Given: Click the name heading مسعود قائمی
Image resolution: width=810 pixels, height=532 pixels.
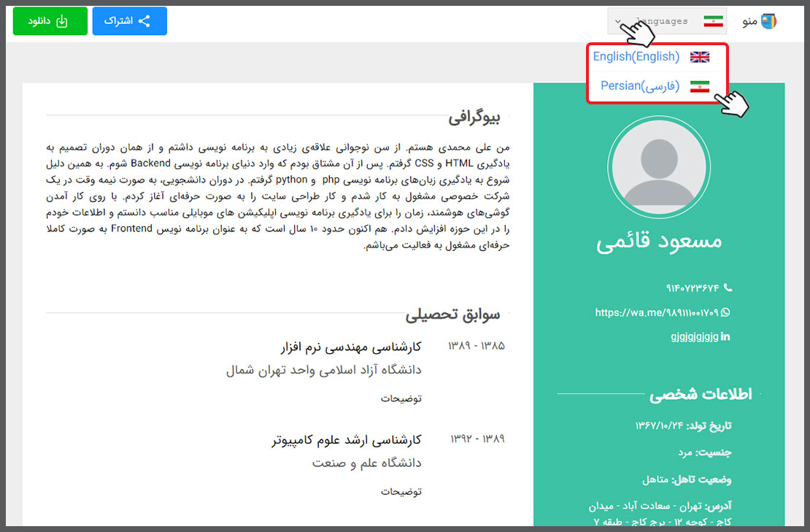Looking at the screenshot, I should (x=659, y=242).
